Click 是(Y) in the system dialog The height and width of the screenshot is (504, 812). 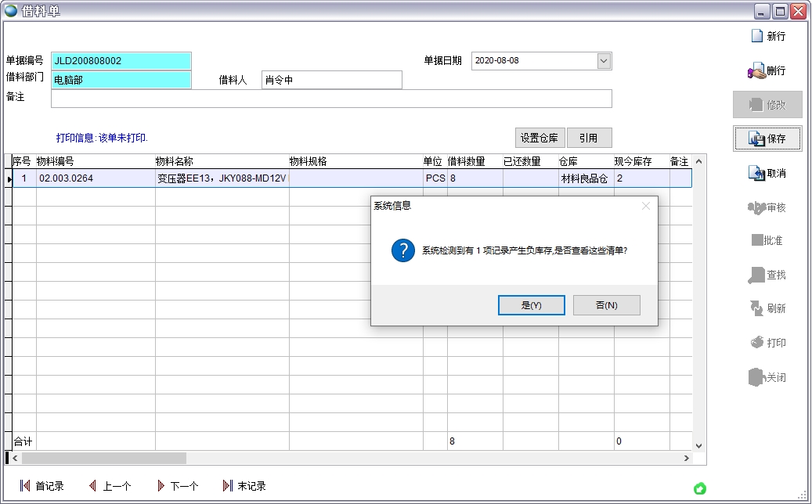coord(531,305)
